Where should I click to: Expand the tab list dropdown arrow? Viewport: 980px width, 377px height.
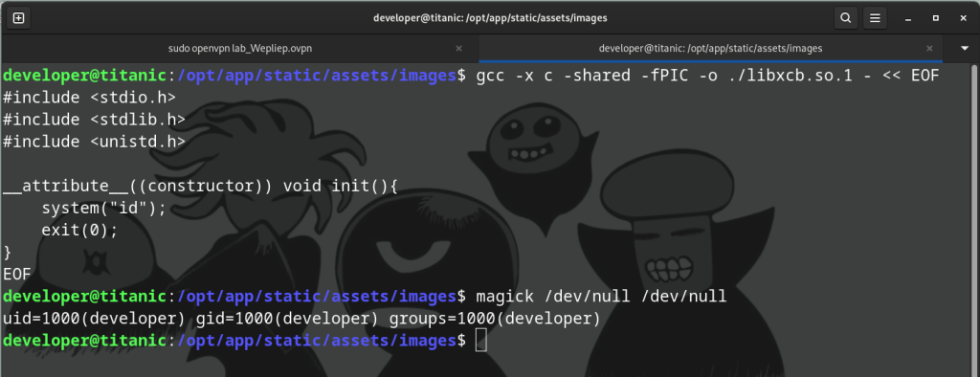964,48
